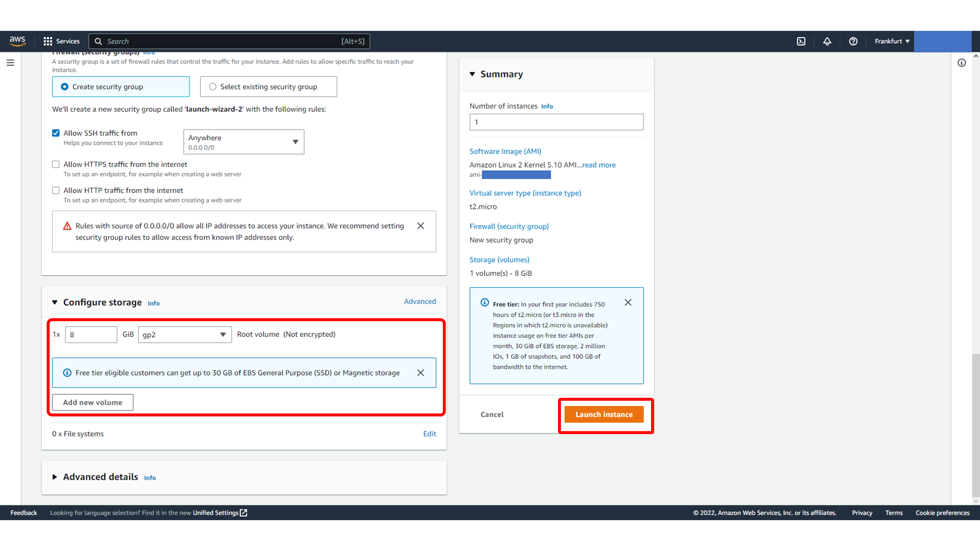Click the Launch instance button
The image size is (980, 551).
604,415
